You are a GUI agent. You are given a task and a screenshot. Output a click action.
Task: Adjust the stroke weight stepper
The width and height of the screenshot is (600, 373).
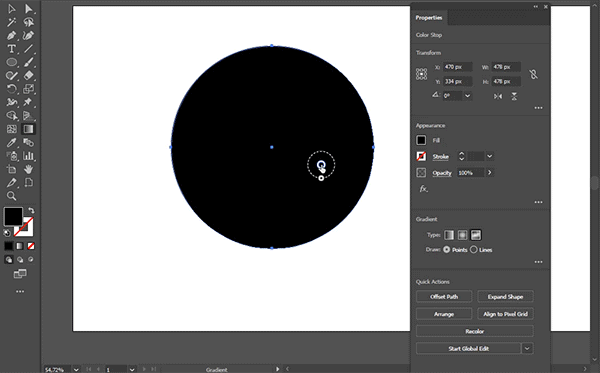461,156
